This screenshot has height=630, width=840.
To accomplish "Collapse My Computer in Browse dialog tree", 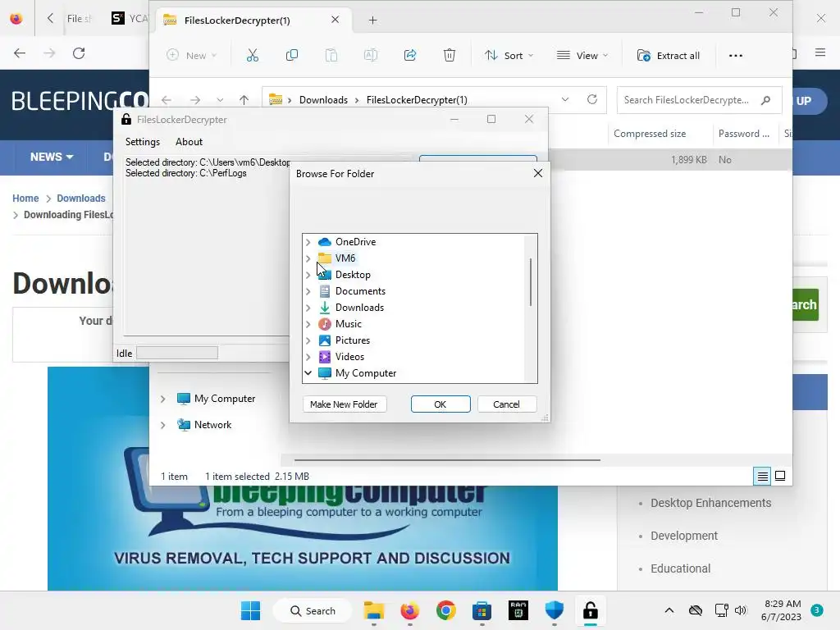I will (308, 373).
